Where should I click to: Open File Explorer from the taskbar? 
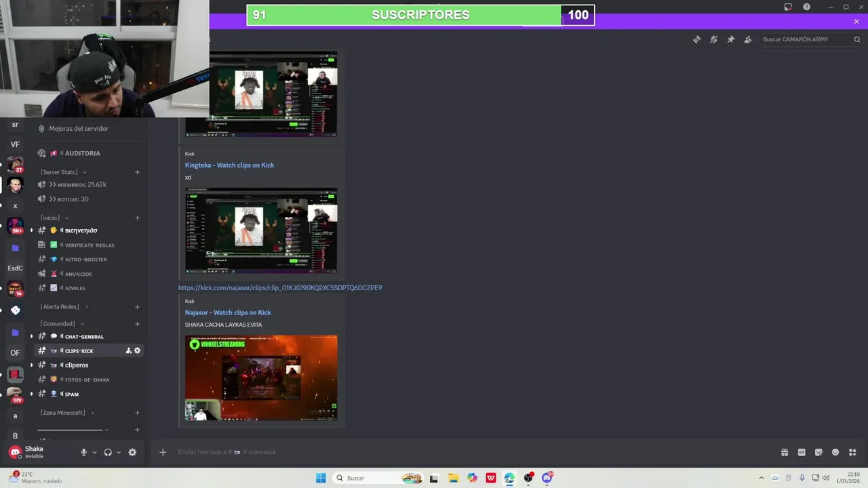pos(453,478)
